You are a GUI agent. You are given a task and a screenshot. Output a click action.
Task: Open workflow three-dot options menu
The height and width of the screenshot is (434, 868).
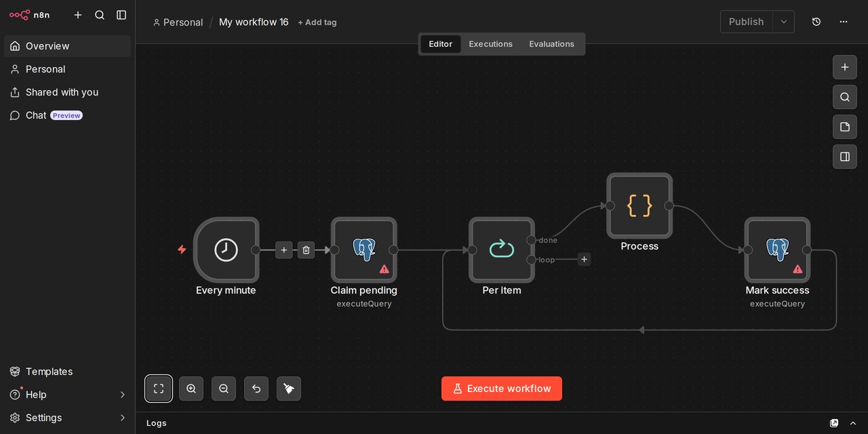[844, 22]
